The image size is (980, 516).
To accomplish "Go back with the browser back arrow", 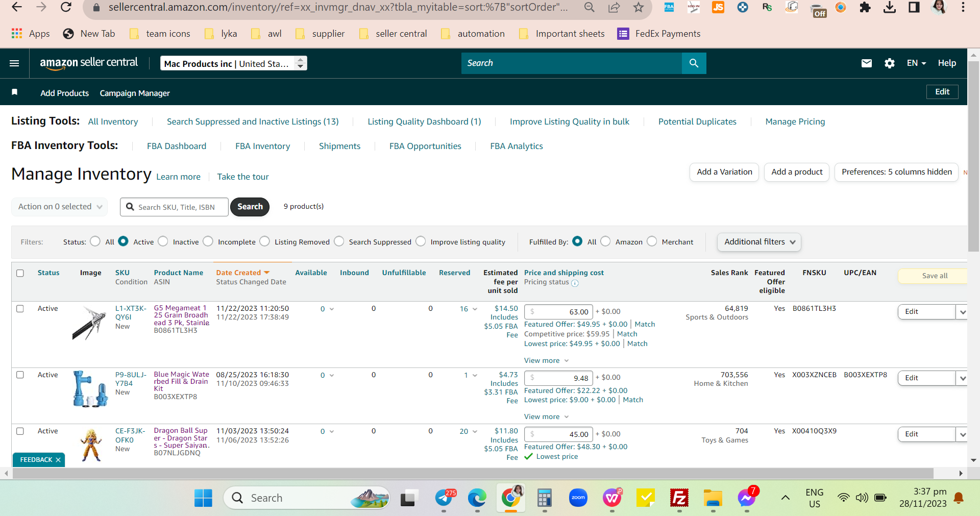I will [x=17, y=7].
